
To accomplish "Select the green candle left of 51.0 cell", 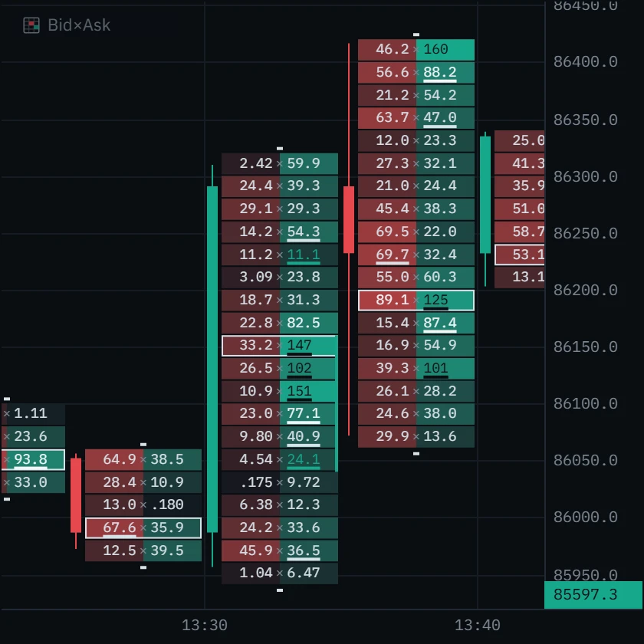I will (x=485, y=195).
